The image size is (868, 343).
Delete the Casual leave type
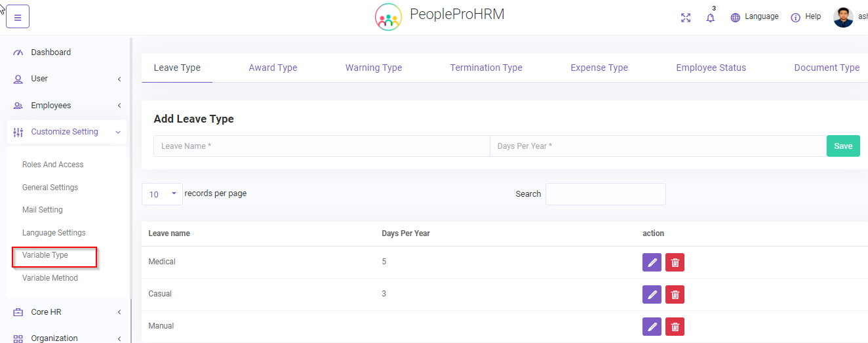pyautogui.click(x=675, y=295)
